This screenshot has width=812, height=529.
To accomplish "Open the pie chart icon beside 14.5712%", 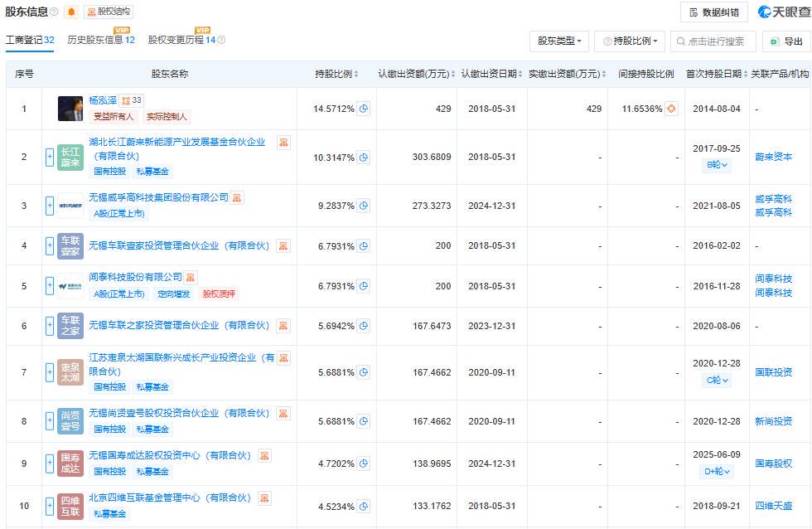I will [x=363, y=109].
